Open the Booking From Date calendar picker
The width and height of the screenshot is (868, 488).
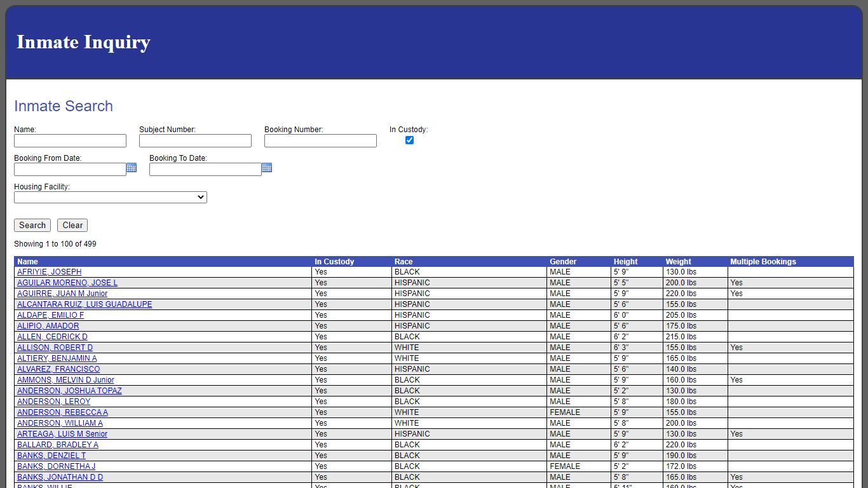point(132,168)
